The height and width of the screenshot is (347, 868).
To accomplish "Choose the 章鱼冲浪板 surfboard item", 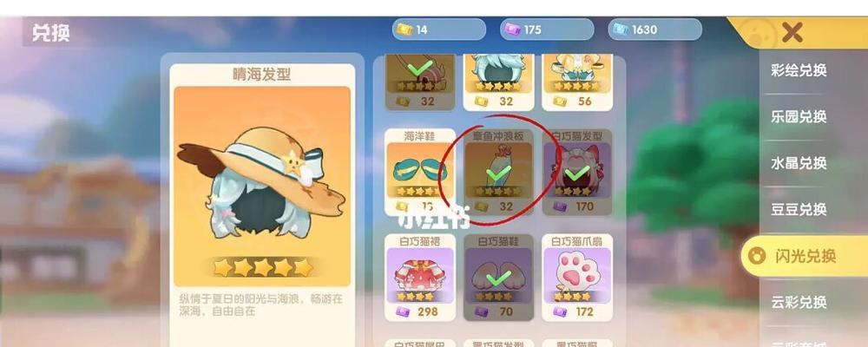I will [499, 172].
